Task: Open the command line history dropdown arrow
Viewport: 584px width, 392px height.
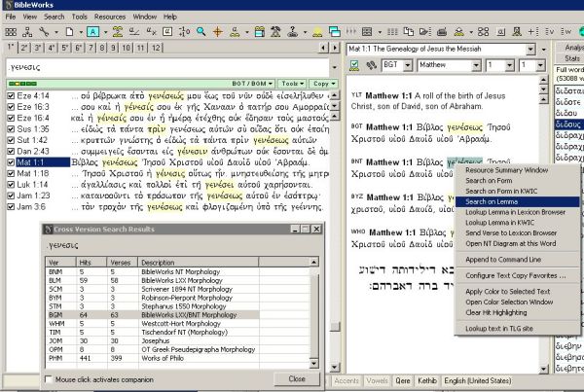Action: (335, 67)
